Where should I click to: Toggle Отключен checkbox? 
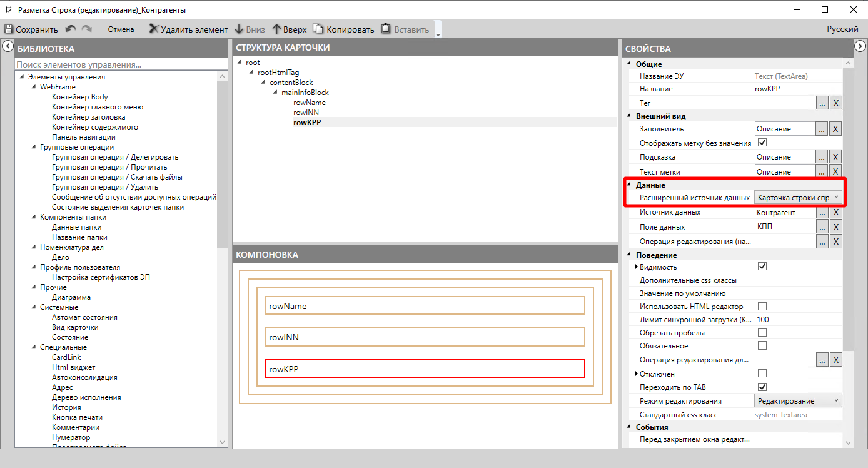pos(762,374)
